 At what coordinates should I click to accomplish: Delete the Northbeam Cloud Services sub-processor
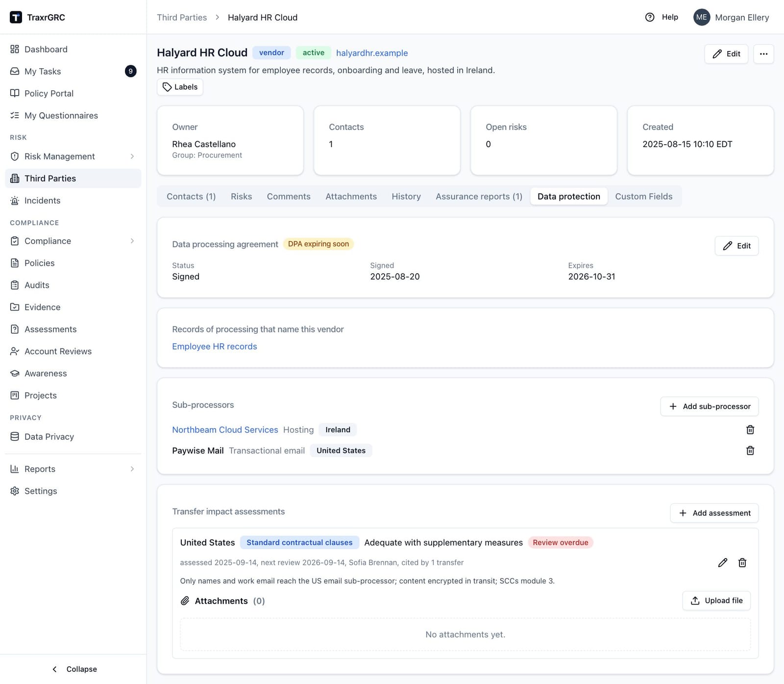point(750,430)
